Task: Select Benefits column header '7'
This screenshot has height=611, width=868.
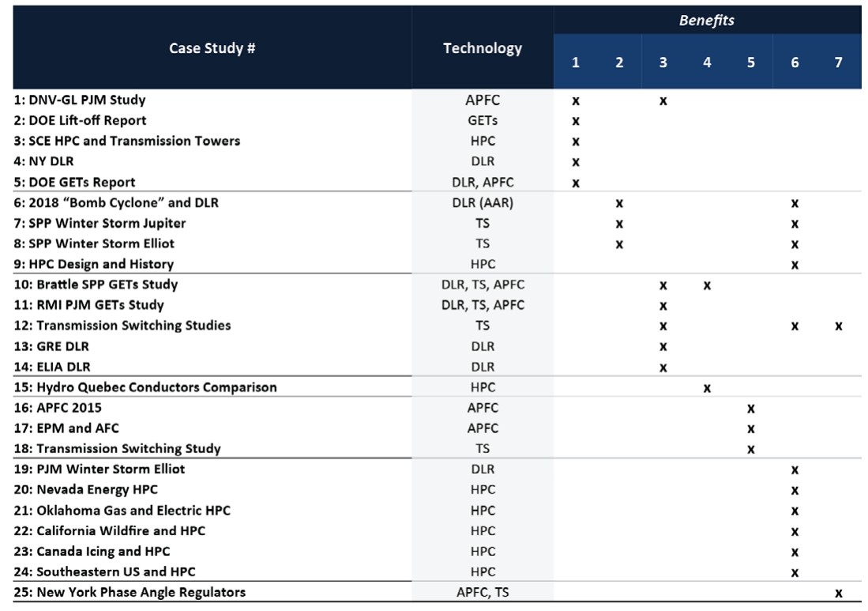Action: 838,62
